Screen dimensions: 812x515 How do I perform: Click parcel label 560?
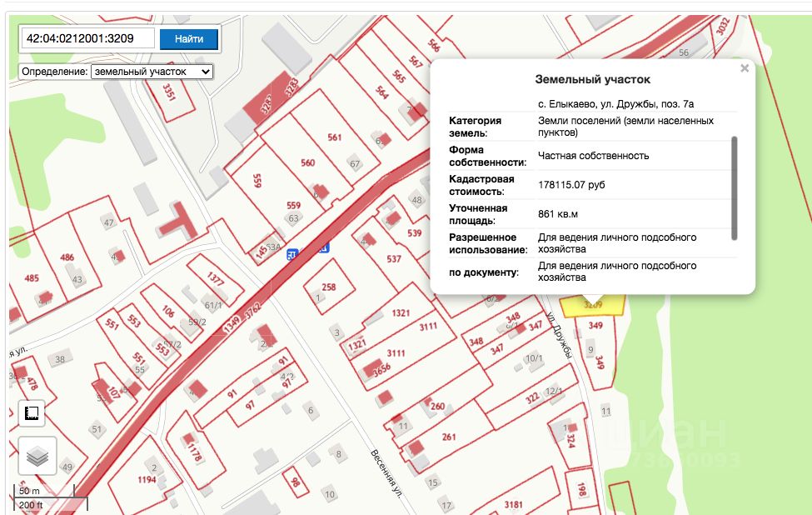[x=307, y=162]
